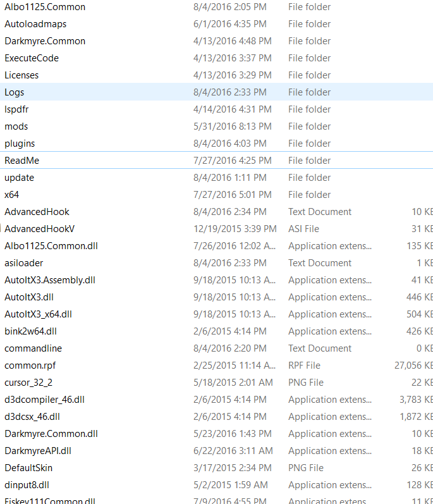433x504 pixels.
Task: Click the highlighted Logs folder
Action: click(x=216, y=92)
